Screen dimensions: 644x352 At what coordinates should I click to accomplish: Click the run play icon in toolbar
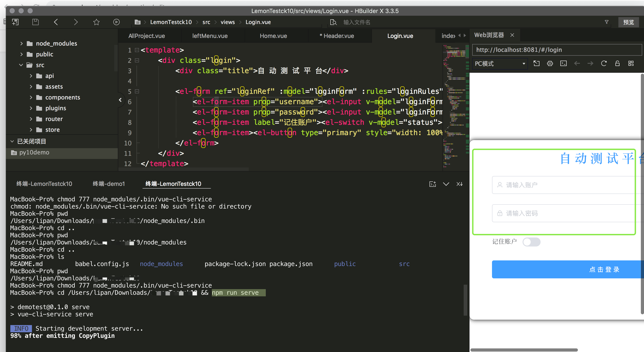116,22
